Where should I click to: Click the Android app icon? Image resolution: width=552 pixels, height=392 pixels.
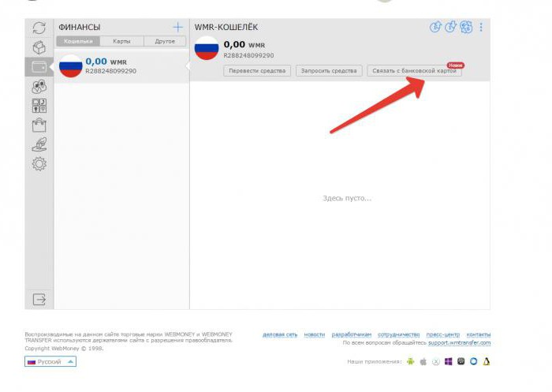coord(411,362)
